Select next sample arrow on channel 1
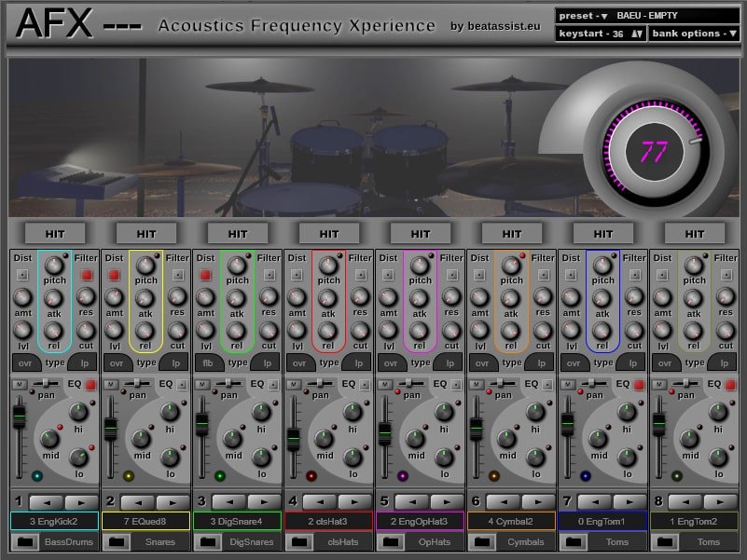 [x=81, y=502]
